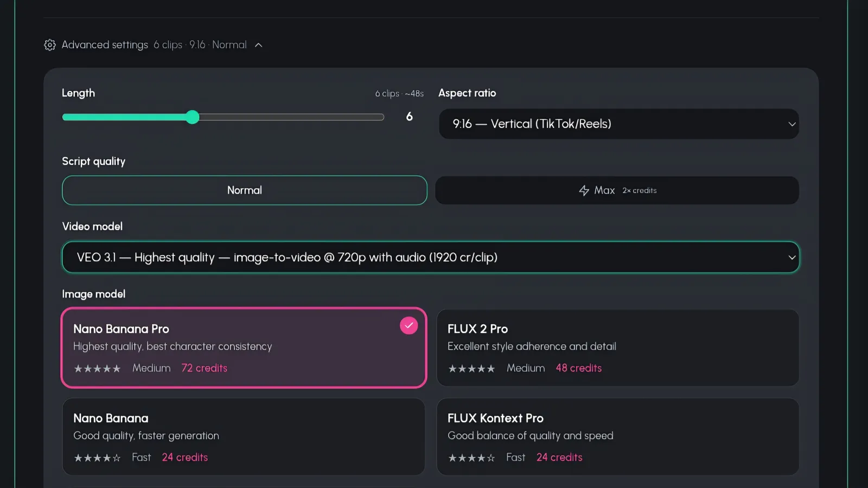Click the unfilled part of the Length slider track

(292, 117)
